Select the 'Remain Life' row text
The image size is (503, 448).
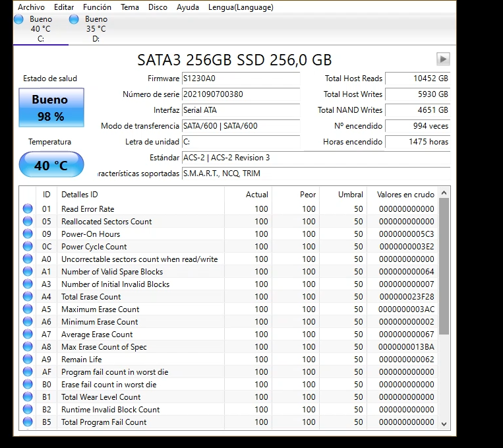click(x=82, y=360)
